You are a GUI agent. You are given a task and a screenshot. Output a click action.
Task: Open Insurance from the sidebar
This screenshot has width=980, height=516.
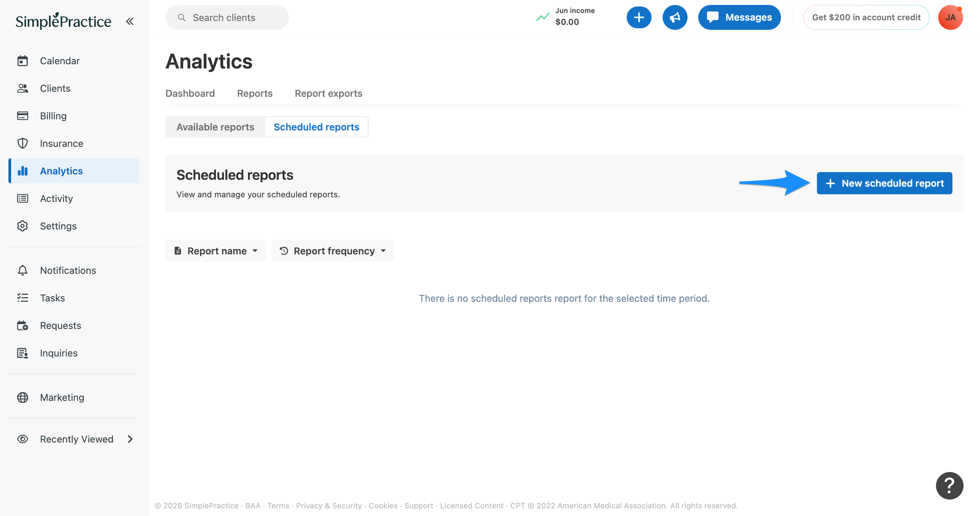tap(74, 143)
